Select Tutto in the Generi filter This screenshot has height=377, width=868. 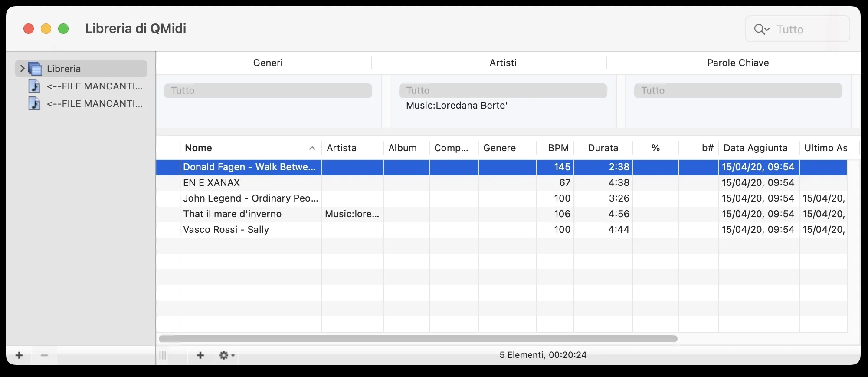pos(268,90)
